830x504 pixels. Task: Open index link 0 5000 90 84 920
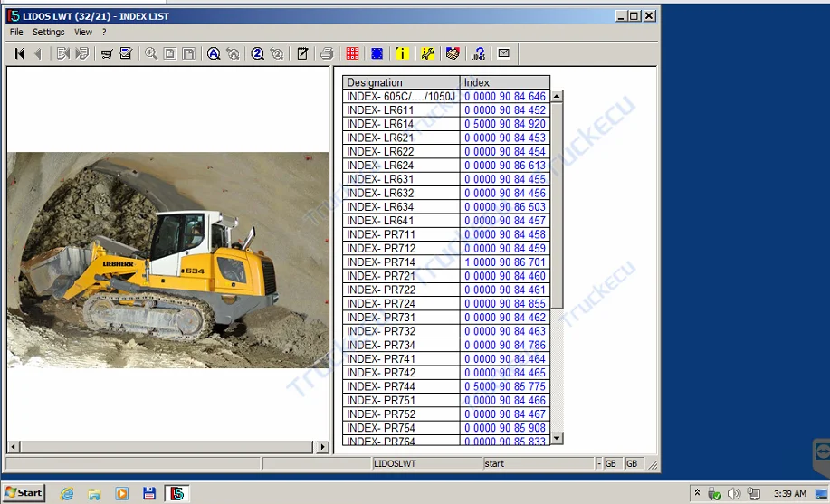point(505,124)
